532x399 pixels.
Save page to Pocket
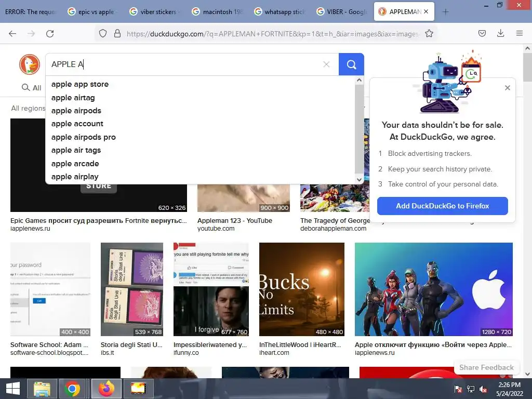pyautogui.click(x=482, y=33)
